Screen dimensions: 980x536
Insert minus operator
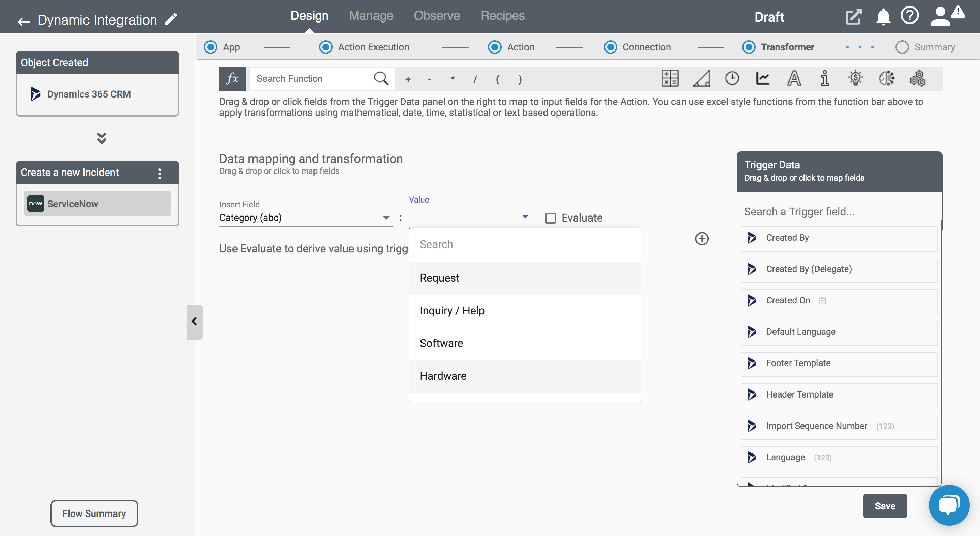[x=429, y=79]
